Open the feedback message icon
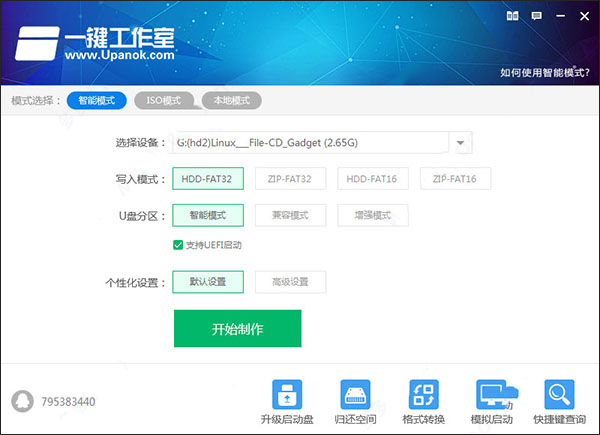The width and height of the screenshot is (600, 435). [536, 16]
